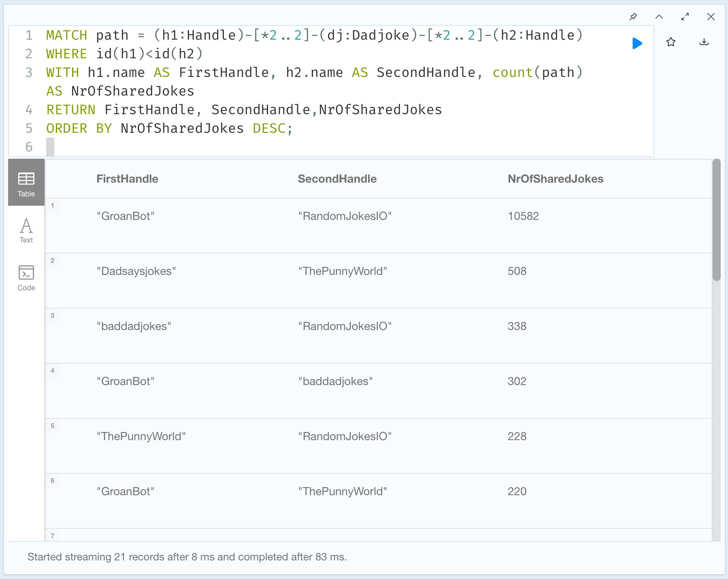Click the WHERE keyword on line 2
The height and width of the screenshot is (579, 728).
(x=67, y=54)
